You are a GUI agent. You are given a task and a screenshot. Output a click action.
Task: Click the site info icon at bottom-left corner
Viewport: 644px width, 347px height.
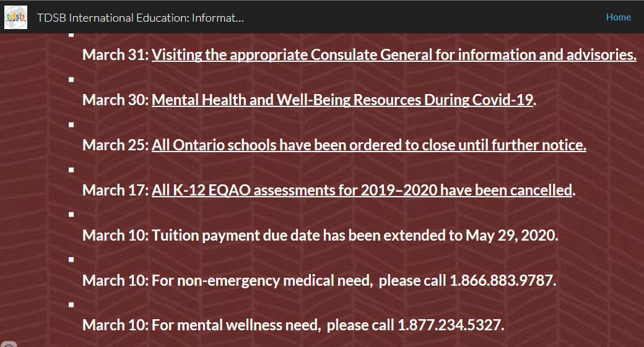tap(7, 343)
